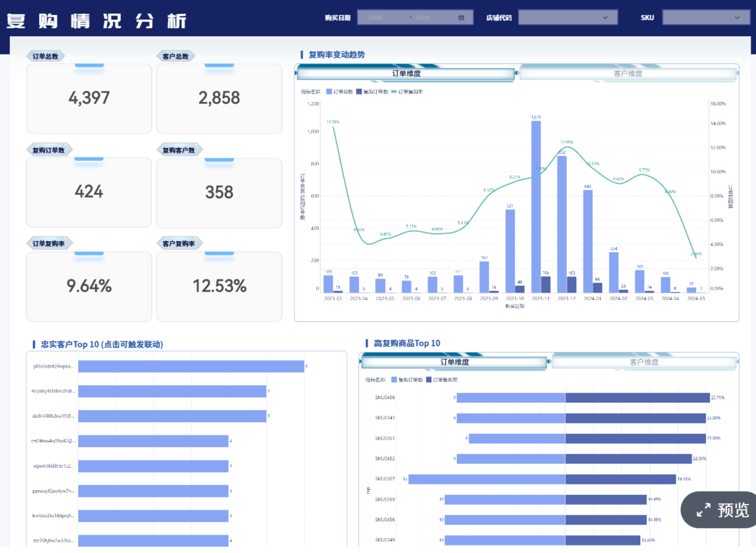Image resolution: width=756 pixels, height=553 pixels.
Task: Open the calendar icon in 购买日期 field
Action: click(x=461, y=18)
